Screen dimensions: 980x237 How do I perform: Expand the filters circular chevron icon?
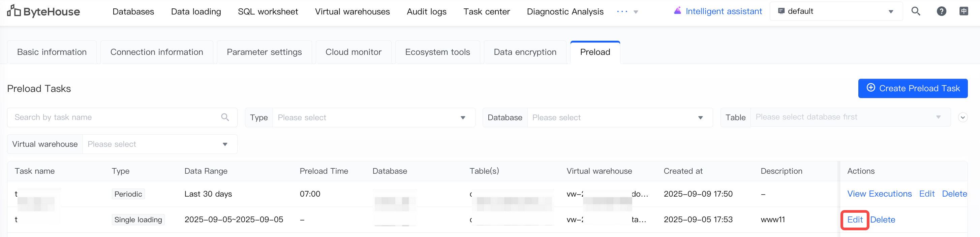click(x=962, y=117)
